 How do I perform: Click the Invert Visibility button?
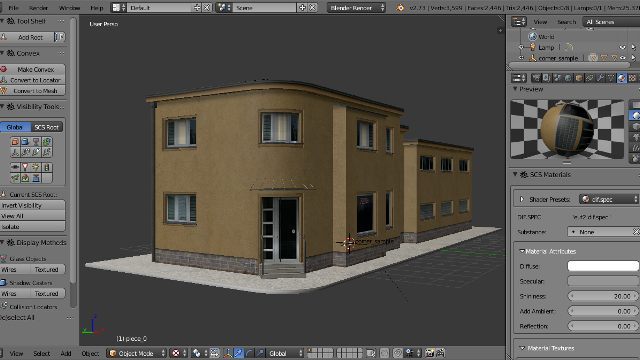pos(33,205)
